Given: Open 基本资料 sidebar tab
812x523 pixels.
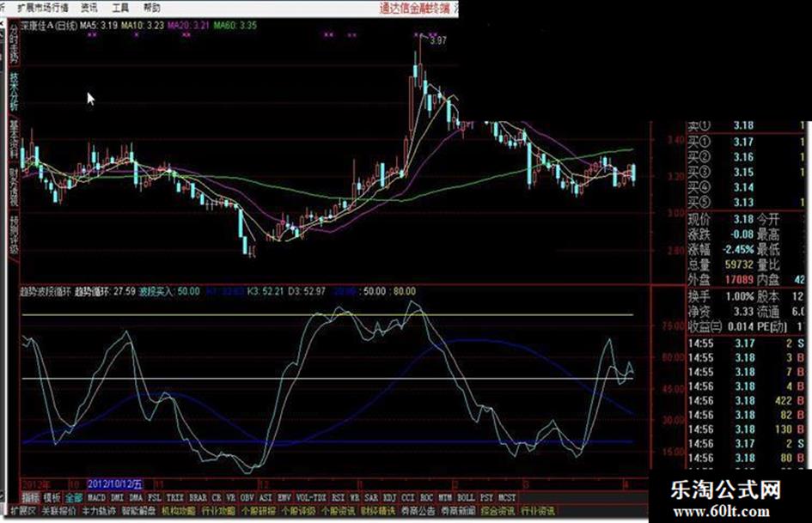Looking at the screenshot, I should pyautogui.click(x=14, y=139).
